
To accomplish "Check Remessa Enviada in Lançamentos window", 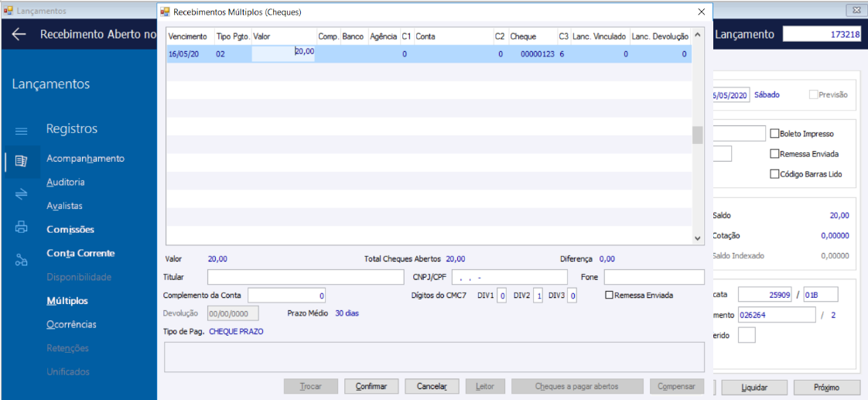I will click(774, 154).
